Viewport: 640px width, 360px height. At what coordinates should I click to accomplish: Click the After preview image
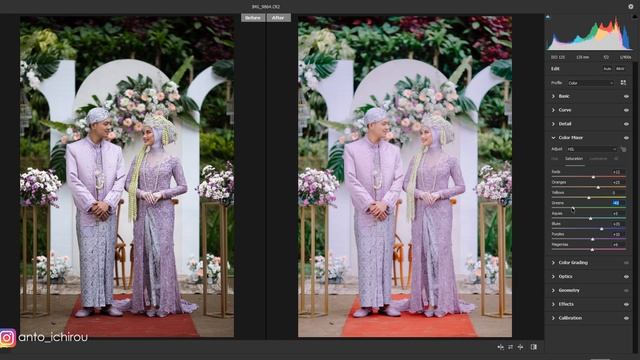405,176
